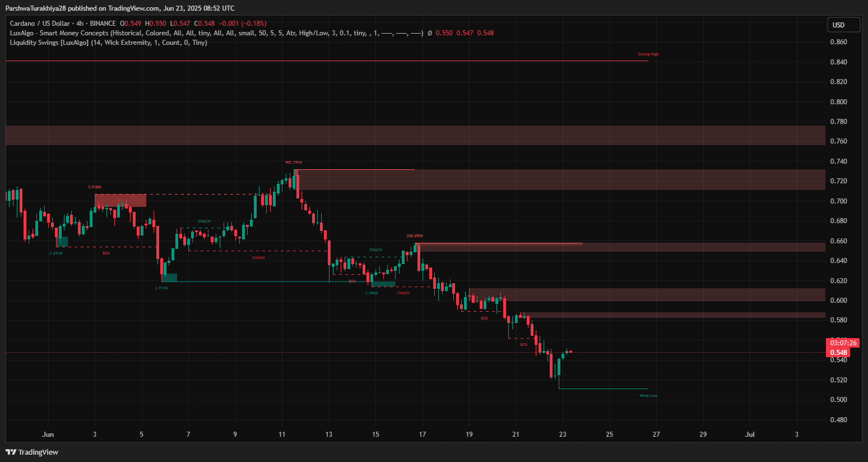This screenshot has height=462, width=868.
Task: Click the 0.840 level on price scale
Action: pos(838,62)
